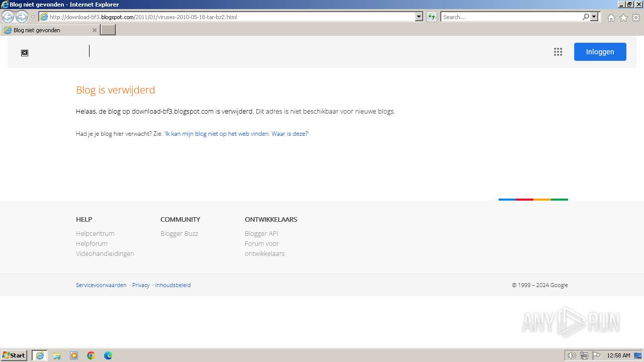Click the show desktop tray icon

638,355
